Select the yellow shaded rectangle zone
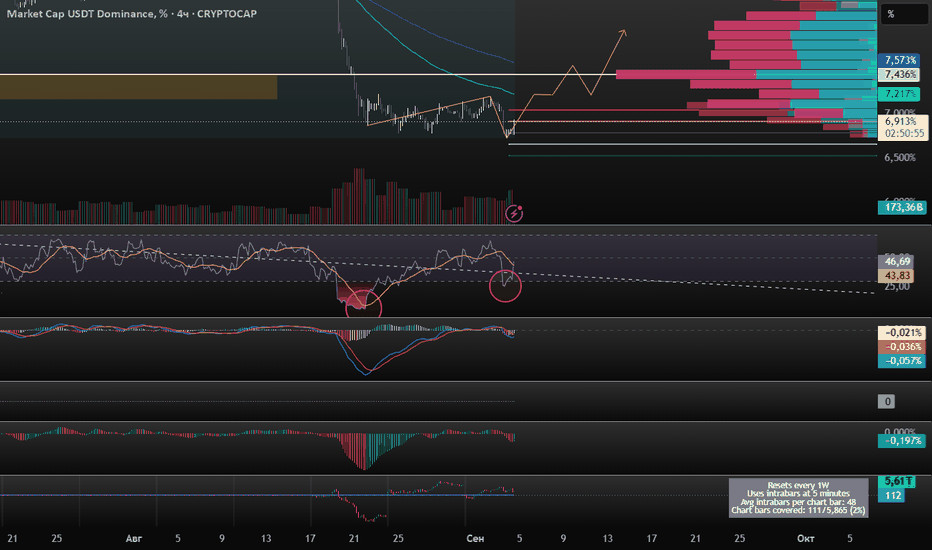The width and height of the screenshot is (932, 550). [138, 87]
